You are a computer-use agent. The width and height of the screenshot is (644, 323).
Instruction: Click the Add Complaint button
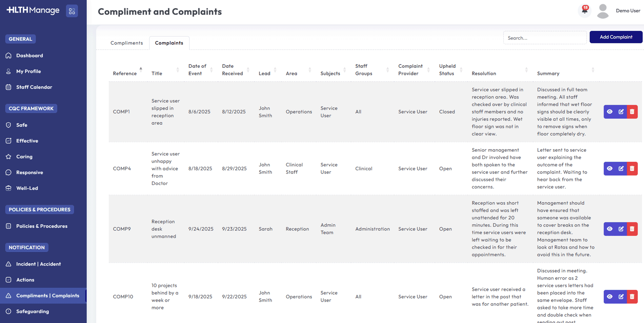pos(616,37)
